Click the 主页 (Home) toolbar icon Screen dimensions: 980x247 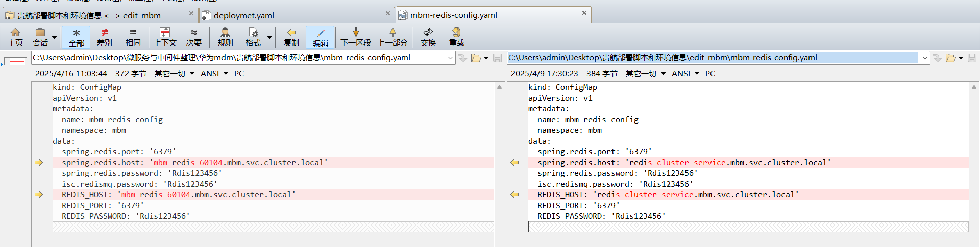pyautogui.click(x=15, y=37)
